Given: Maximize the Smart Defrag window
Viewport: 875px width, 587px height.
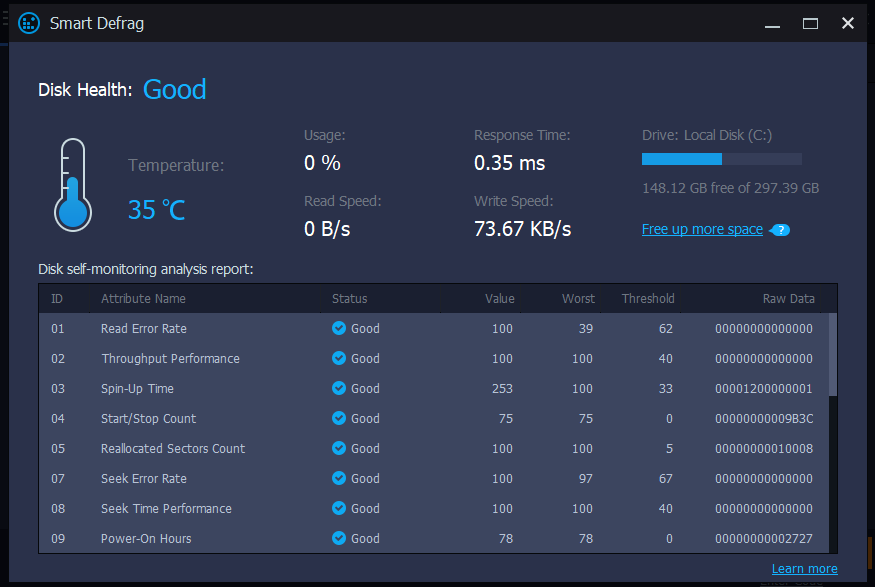Looking at the screenshot, I should pyautogui.click(x=810, y=23).
